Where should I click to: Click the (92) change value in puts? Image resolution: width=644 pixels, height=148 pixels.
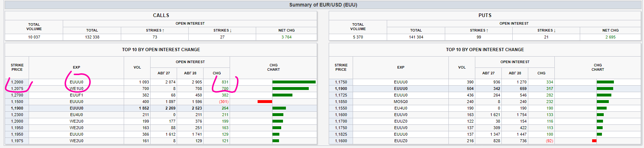pos(549,141)
